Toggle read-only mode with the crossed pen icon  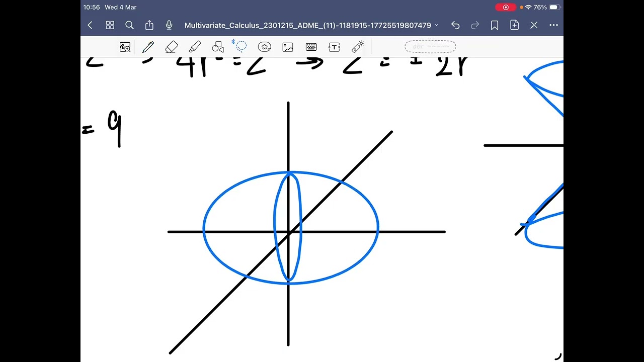[x=534, y=25]
